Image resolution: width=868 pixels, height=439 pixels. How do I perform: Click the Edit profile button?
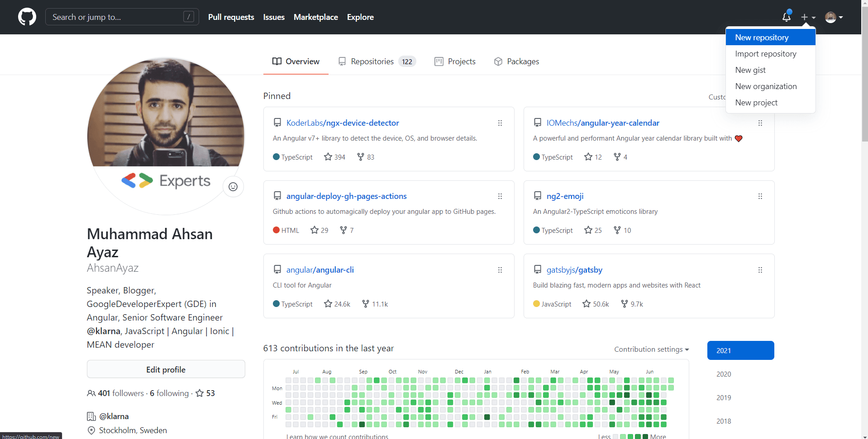coord(166,369)
